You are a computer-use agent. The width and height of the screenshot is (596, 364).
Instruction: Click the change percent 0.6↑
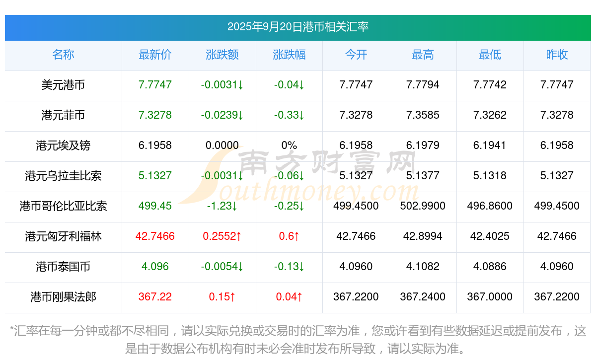tap(289, 236)
